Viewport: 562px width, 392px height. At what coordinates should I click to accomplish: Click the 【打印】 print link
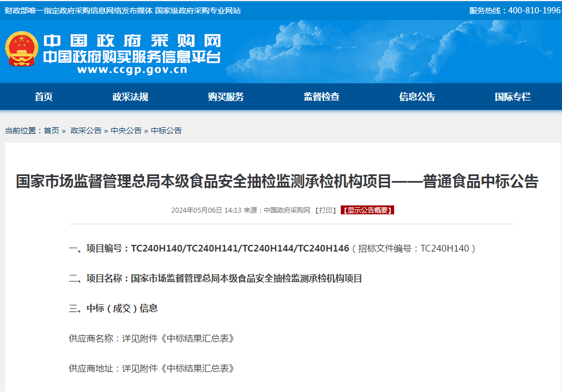tap(325, 210)
